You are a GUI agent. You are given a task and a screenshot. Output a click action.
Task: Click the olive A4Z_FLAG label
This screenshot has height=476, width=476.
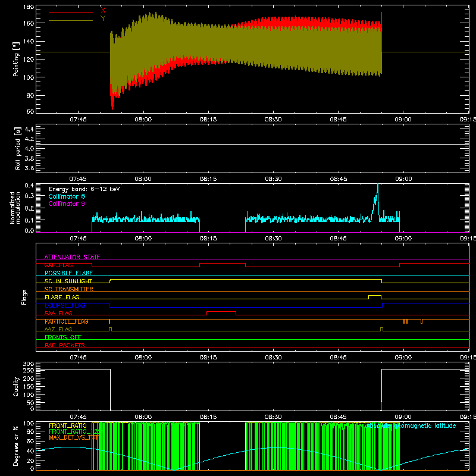tap(58, 330)
